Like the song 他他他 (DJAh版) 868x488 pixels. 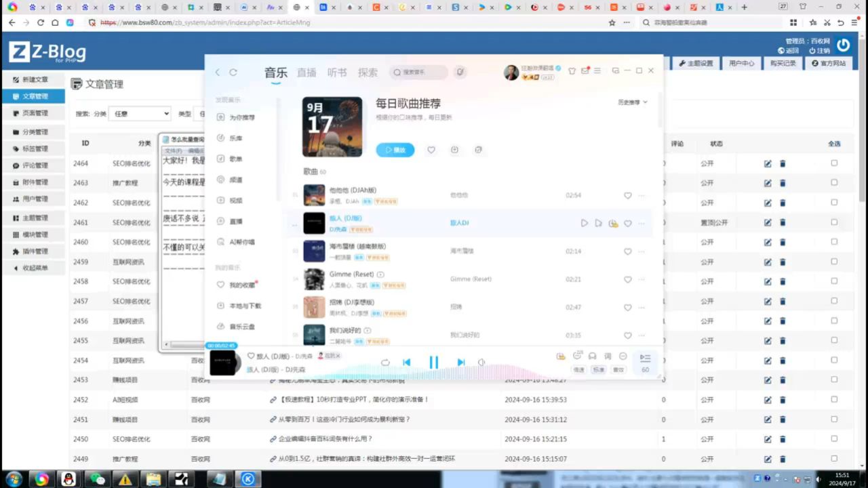tap(628, 195)
